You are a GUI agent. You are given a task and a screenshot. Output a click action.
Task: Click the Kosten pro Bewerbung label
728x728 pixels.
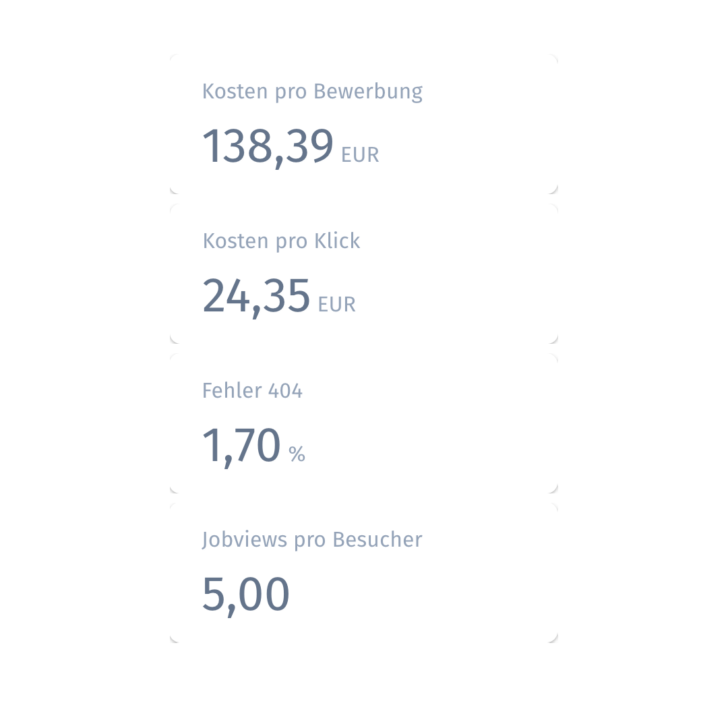click(x=312, y=92)
